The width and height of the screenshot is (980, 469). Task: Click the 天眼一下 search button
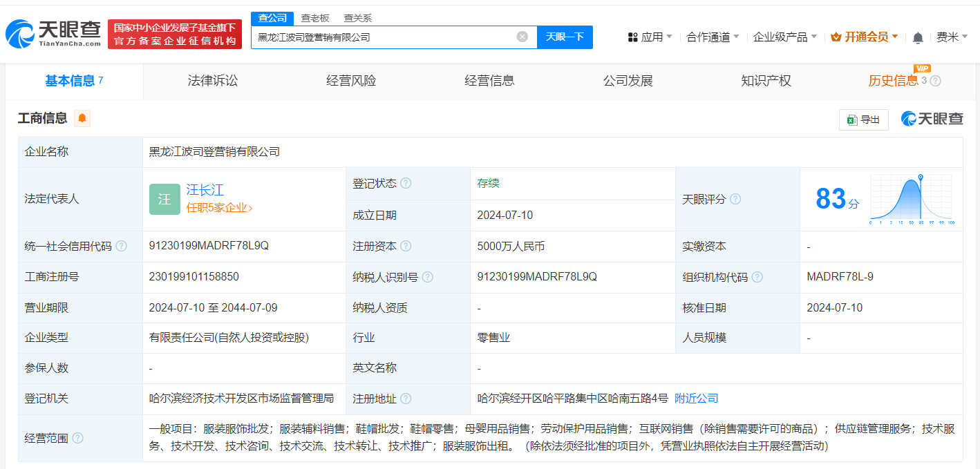click(x=565, y=37)
